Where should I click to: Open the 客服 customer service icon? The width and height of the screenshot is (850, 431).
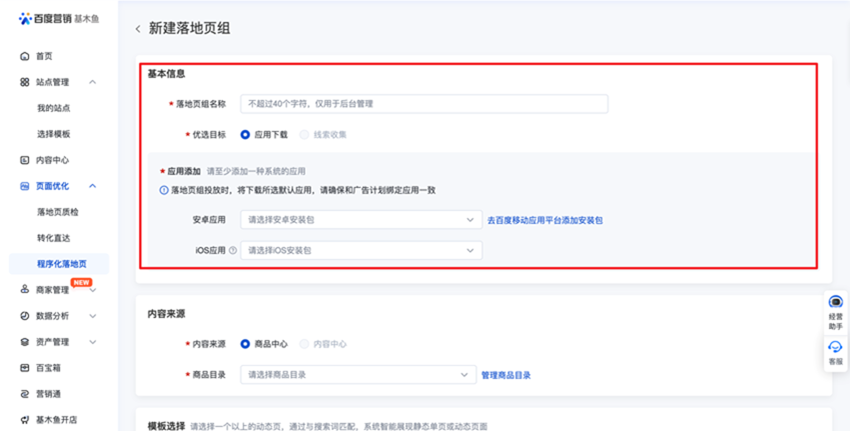[x=835, y=348]
